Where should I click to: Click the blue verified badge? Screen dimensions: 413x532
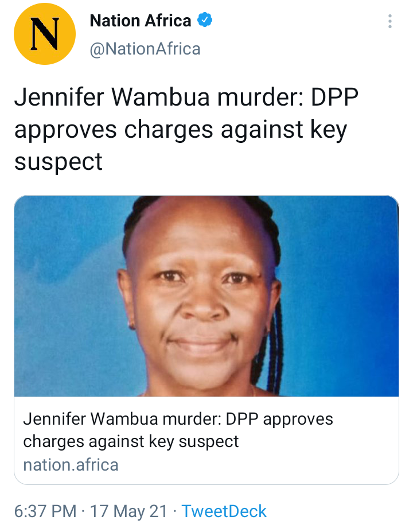pos(205,20)
